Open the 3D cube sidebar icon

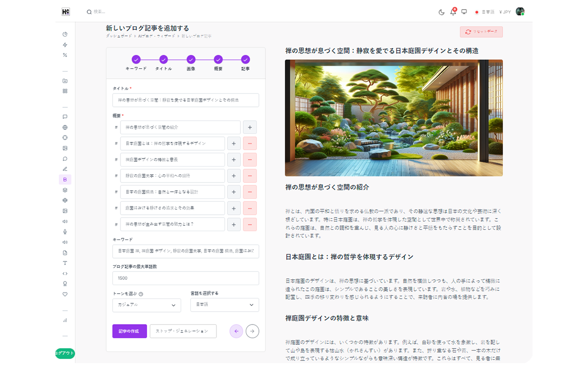(x=65, y=200)
